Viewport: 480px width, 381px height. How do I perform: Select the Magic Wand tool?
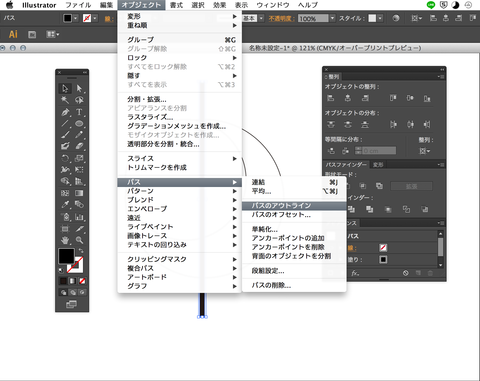coord(65,100)
